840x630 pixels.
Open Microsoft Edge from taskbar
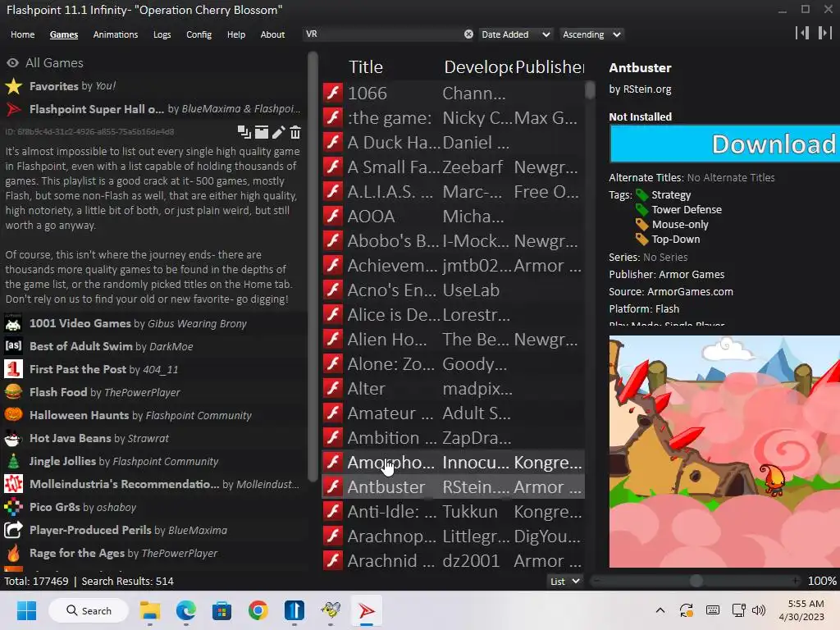click(186, 610)
